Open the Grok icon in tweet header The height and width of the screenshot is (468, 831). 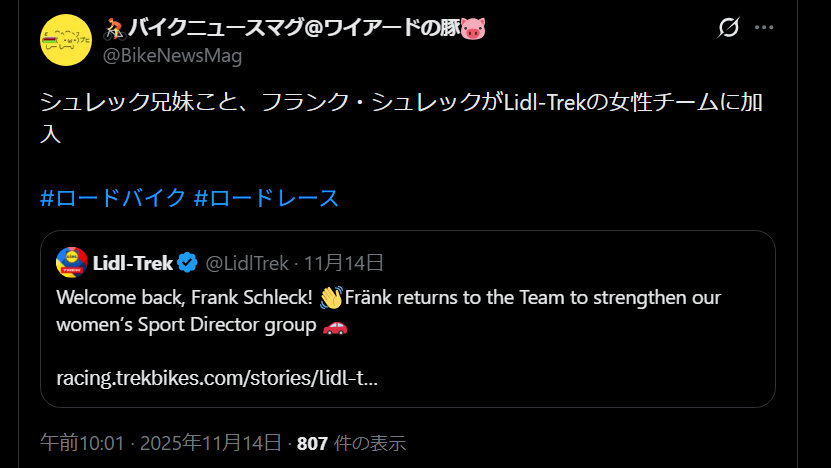(729, 29)
